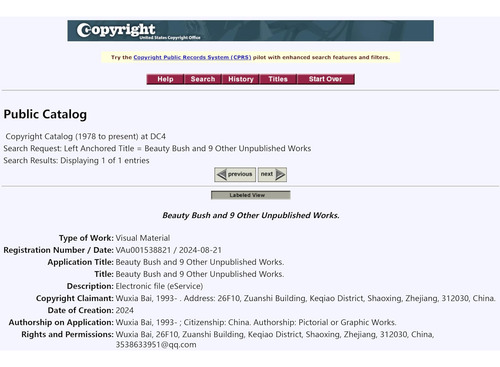Click the Start Over button
Screen dimensions: 500x367
click(326, 79)
